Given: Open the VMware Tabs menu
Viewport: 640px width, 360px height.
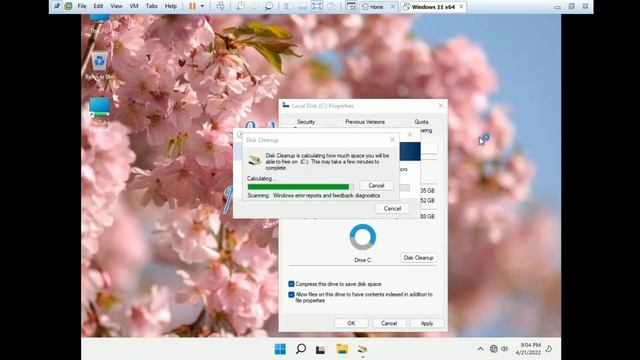Looking at the screenshot, I should pyautogui.click(x=151, y=6).
